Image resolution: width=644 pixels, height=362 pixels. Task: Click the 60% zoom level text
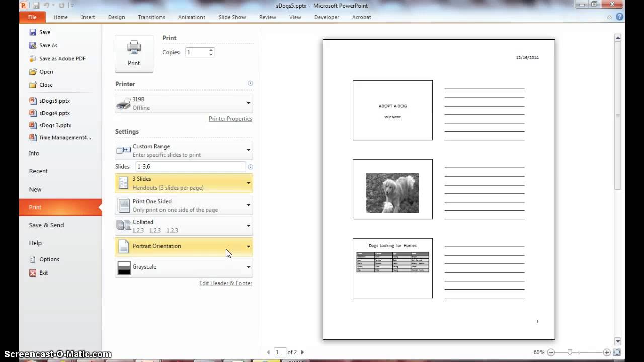coord(539,352)
